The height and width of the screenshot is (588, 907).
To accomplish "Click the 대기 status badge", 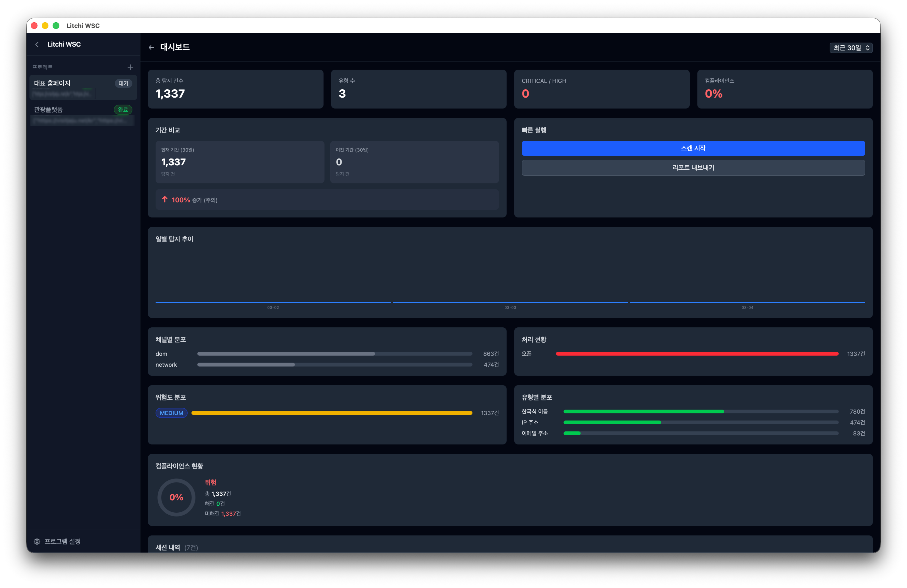I will (x=123, y=83).
